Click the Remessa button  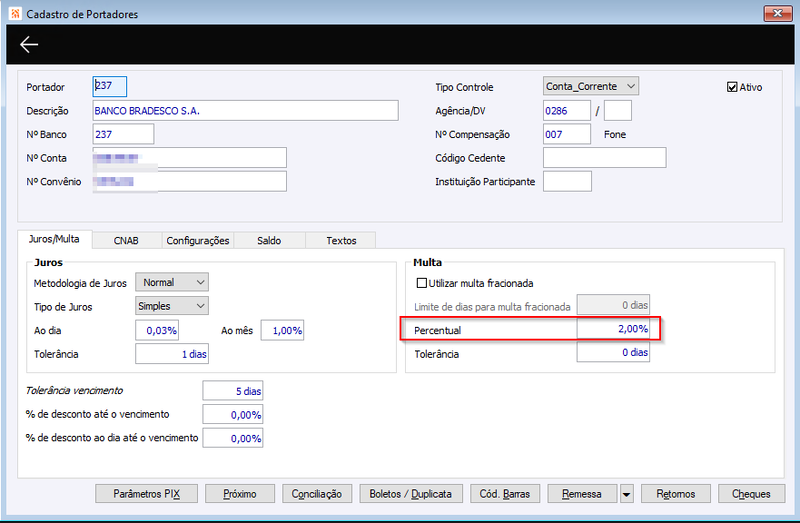point(582,494)
